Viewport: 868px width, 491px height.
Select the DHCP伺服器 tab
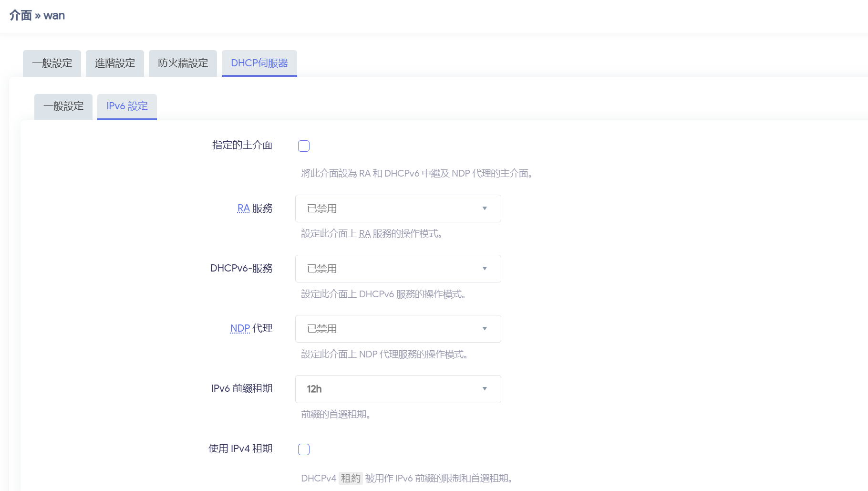(x=259, y=63)
